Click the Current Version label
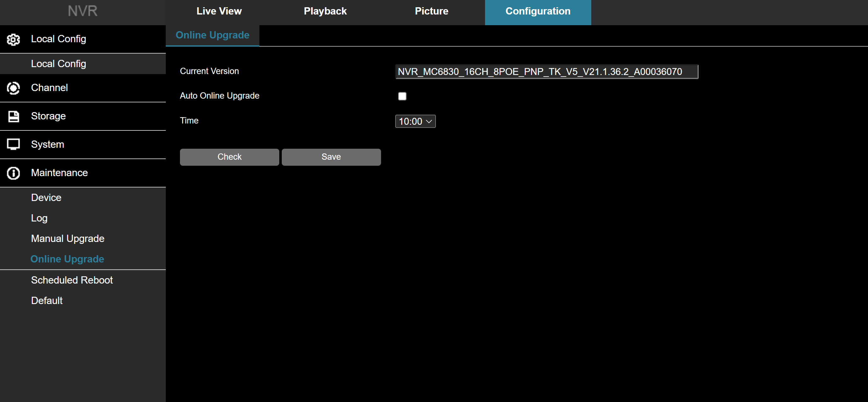Image resolution: width=868 pixels, height=402 pixels. pyautogui.click(x=209, y=72)
